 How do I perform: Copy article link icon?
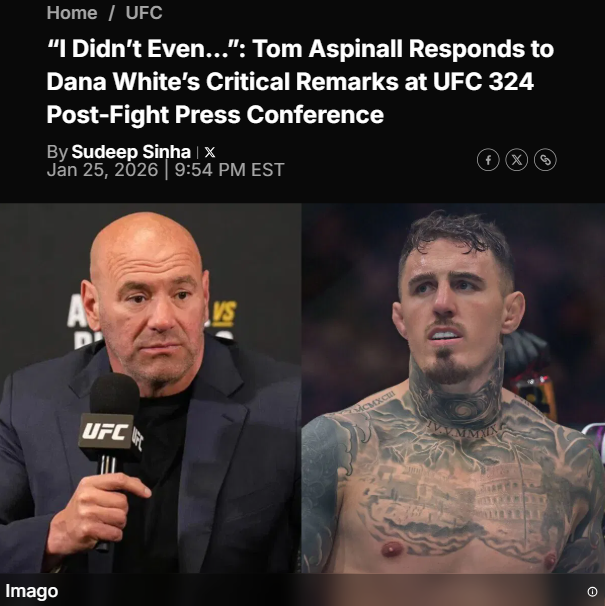[x=545, y=160]
